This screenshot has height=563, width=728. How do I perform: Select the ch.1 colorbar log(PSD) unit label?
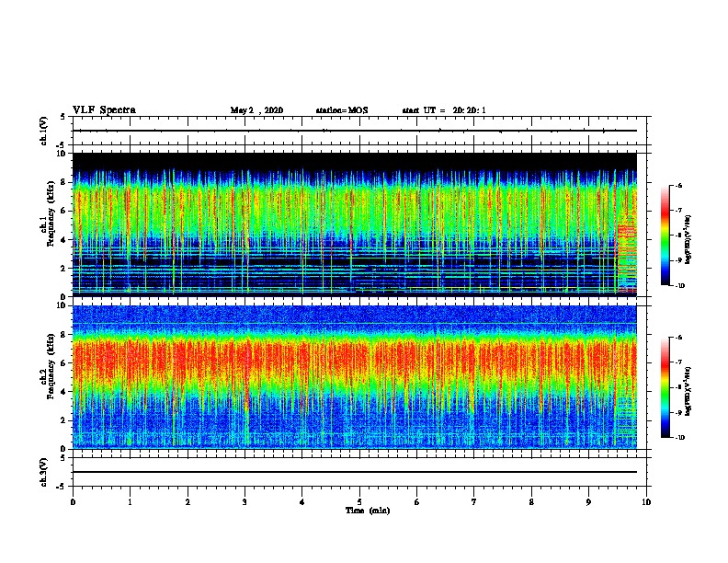coord(688,239)
